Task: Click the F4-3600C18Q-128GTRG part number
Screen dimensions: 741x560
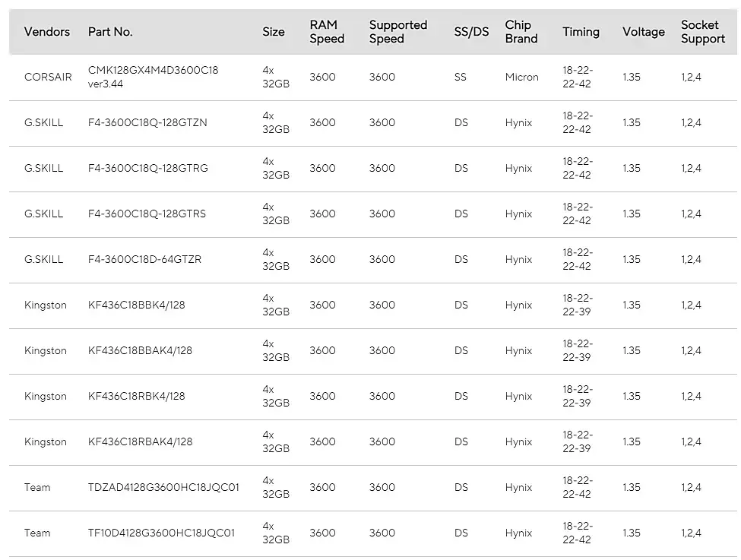Action: tap(147, 168)
